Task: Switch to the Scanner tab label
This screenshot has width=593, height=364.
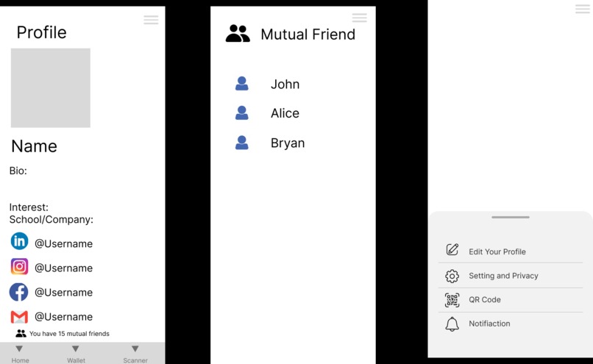Action: (135, 360)
